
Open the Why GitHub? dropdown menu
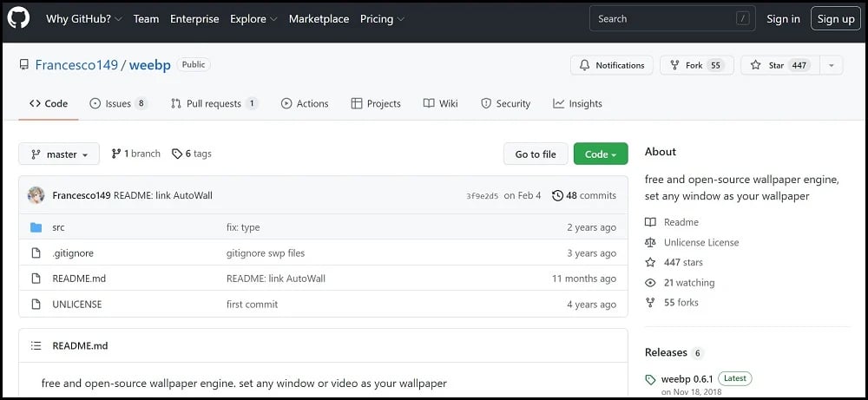coord(85,19)
